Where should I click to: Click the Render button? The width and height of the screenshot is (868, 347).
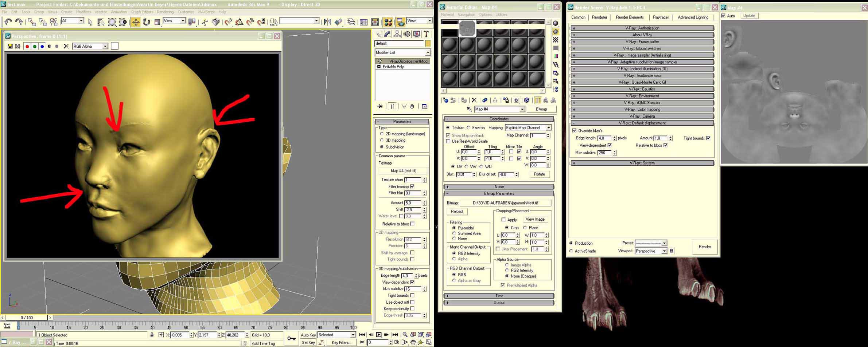(704, 247)
